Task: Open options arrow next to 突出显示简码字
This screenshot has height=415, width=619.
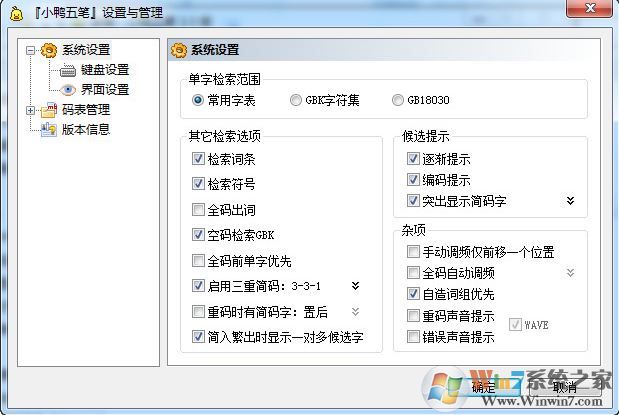Action: coord(570,201)
